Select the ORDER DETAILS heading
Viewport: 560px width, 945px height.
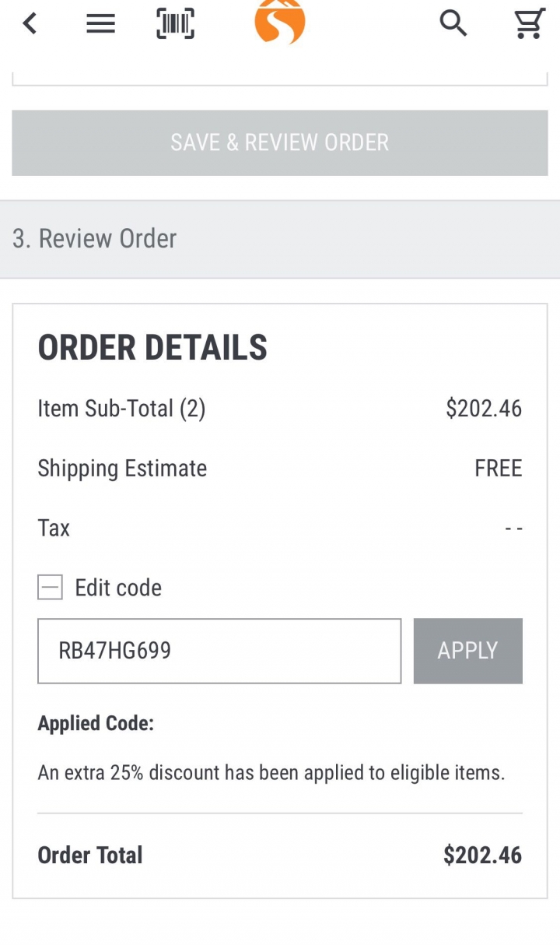tap(152, 347)
